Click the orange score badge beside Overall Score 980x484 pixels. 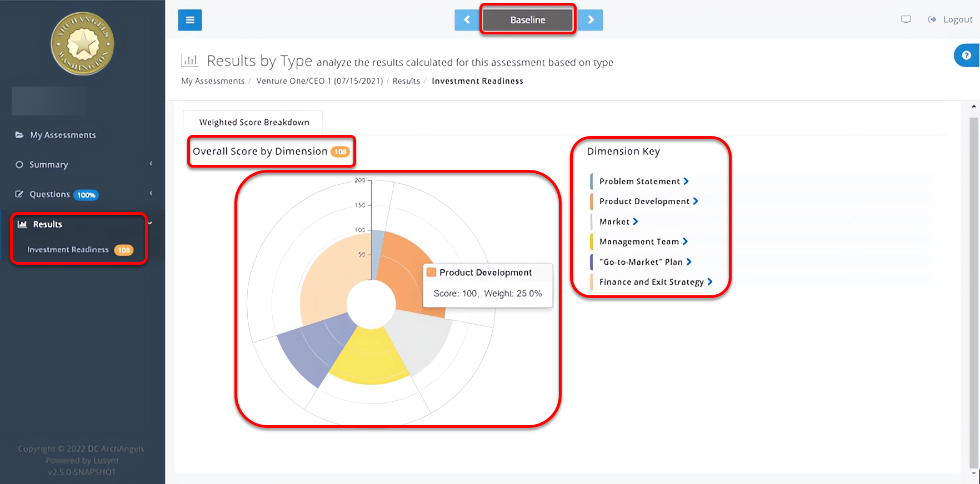click(x=340, y=152)
